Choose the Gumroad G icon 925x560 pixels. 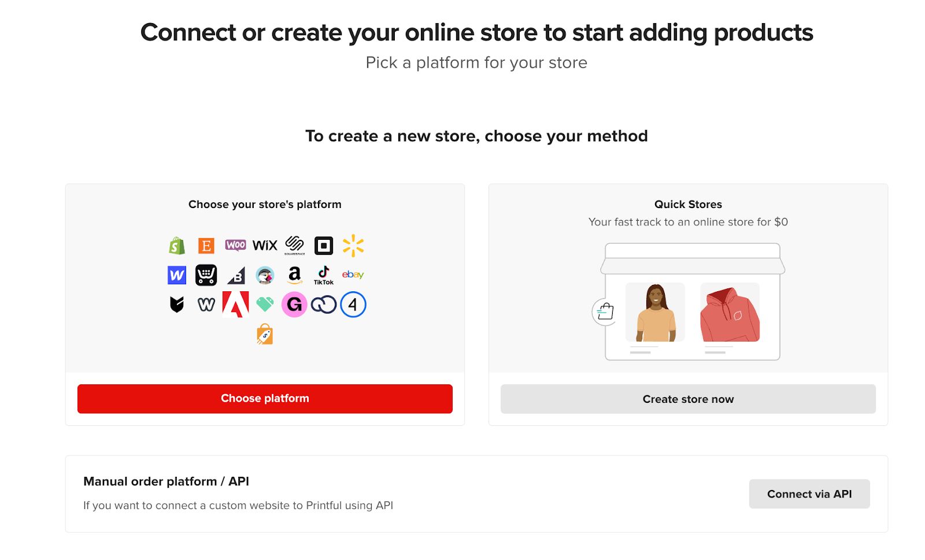294,305
